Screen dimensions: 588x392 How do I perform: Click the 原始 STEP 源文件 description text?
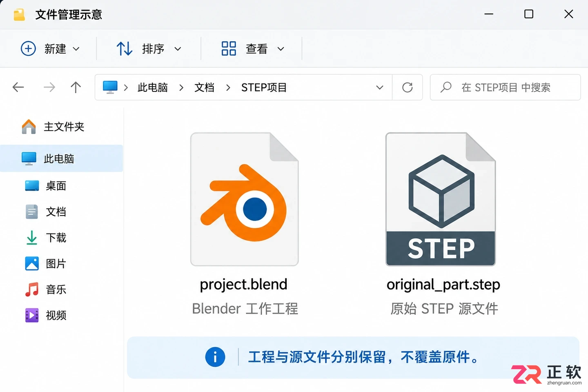coord(444,308)
